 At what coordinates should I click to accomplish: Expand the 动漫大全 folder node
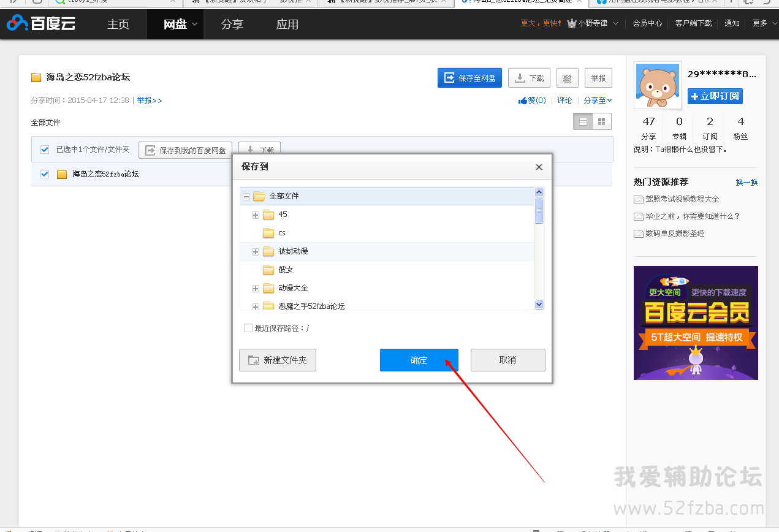(x=256, y=288)
